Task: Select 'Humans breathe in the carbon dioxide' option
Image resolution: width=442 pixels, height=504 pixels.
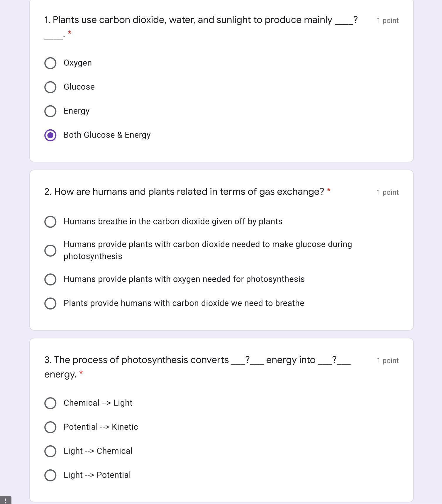Action: [50, 222]
